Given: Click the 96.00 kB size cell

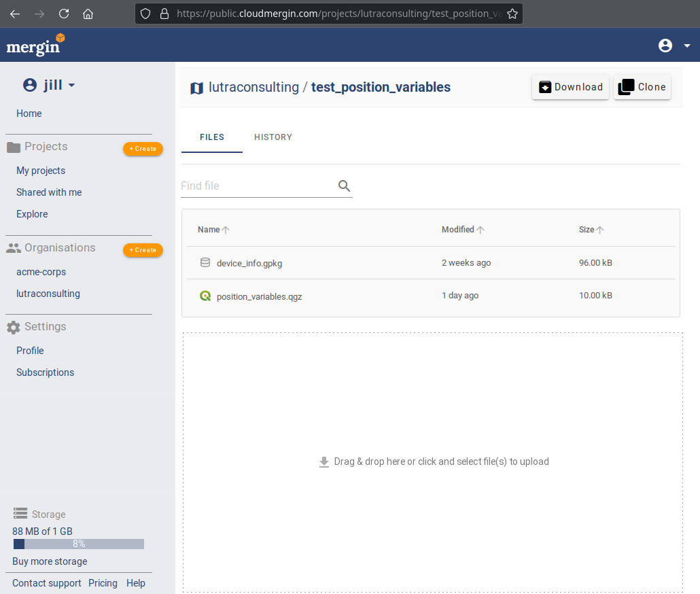Looking at the screenshot, I should (595, 263).
